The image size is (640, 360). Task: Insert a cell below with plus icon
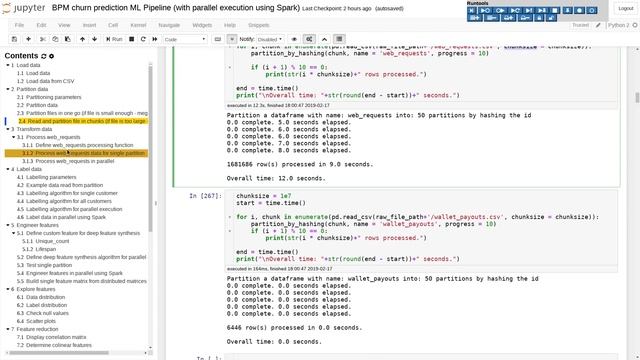tap(28, 39)
